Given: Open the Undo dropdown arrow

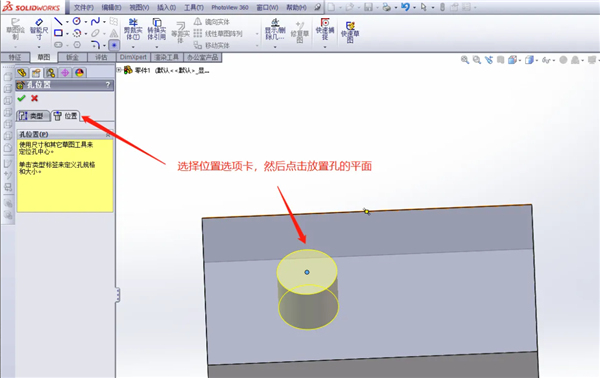Looking at the screenshot, I should (414, 7).
